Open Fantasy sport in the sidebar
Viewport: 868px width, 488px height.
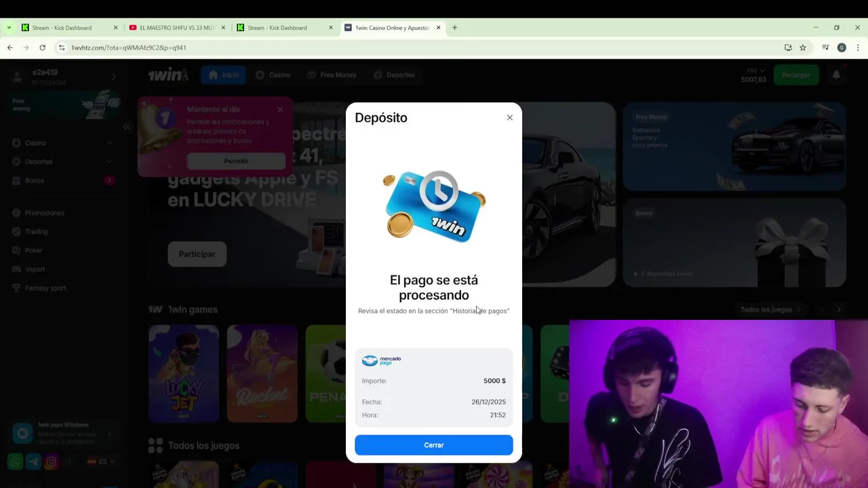(62, 288)
